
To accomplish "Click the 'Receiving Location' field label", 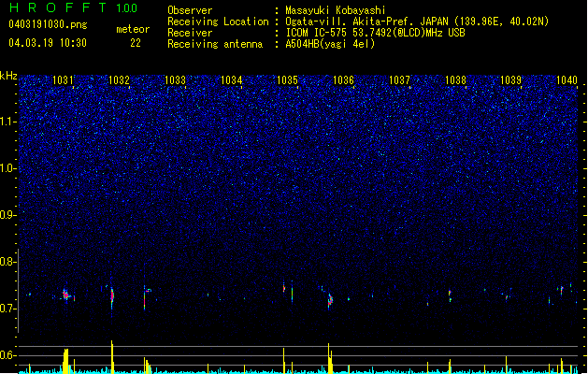I will pyautogui.click(x=218, y=22).
